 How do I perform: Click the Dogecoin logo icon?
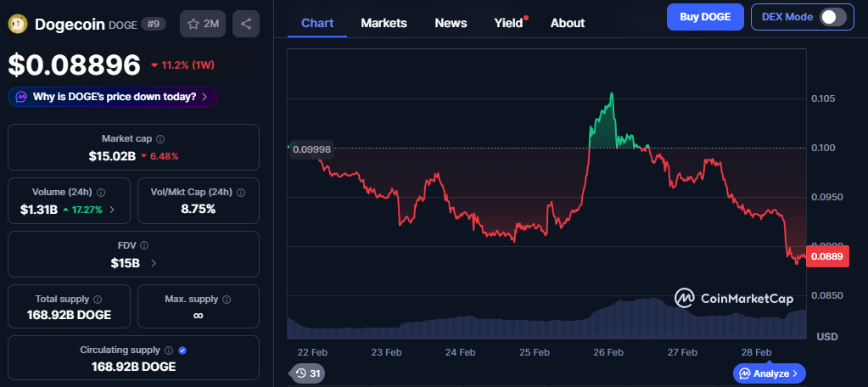pos(19,24)
